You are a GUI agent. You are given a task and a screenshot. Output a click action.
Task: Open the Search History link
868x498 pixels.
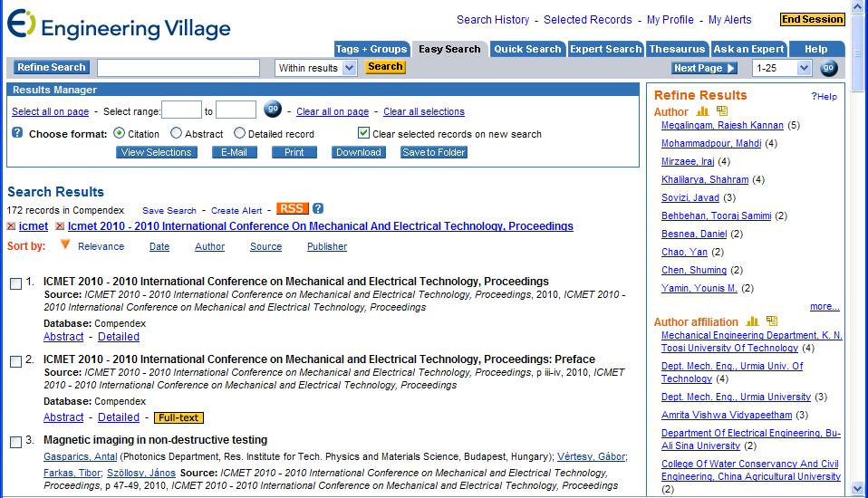(493, 20)
